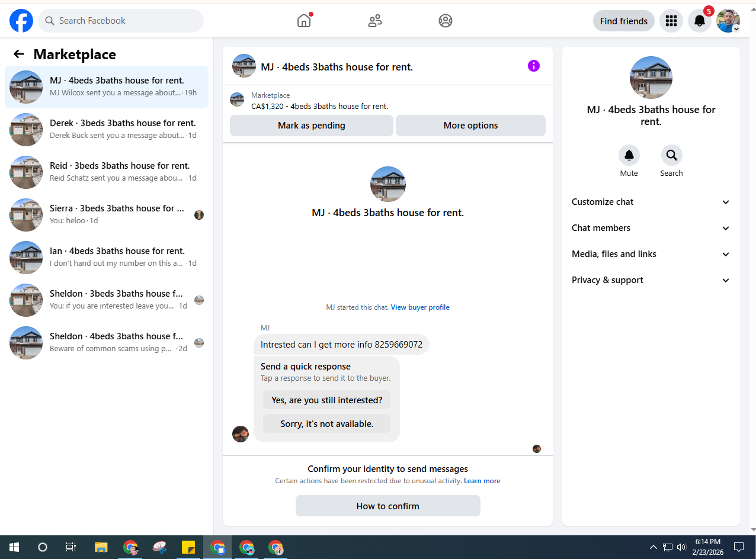Viewport: 756px width, 559px height.
Task: Click the Search Facebook field
Action: click(x=121, y=21)
